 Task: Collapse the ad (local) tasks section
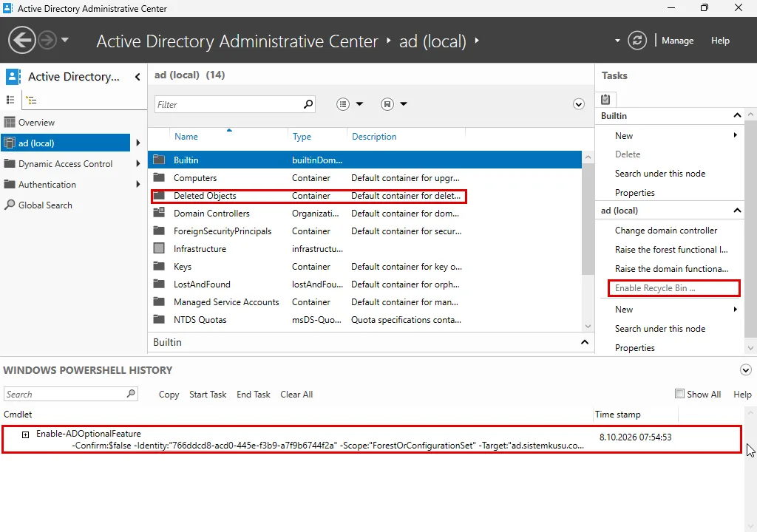(x=737, y=210)
